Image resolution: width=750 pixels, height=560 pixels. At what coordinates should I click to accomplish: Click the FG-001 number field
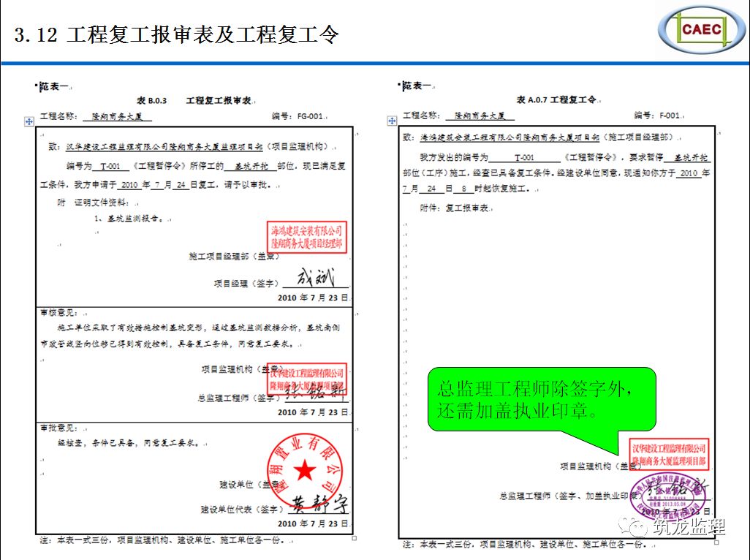pyautogui.click(x=307, y=116)
